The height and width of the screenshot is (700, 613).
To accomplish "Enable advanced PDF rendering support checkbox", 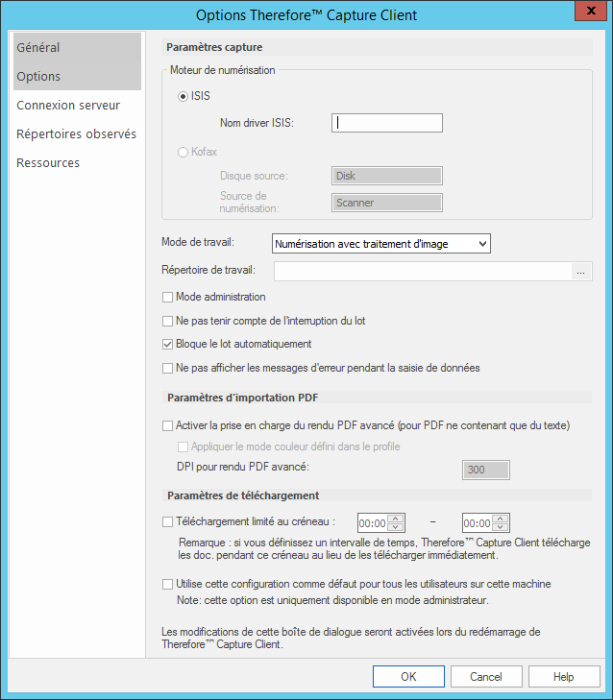I will coord(167,426).
